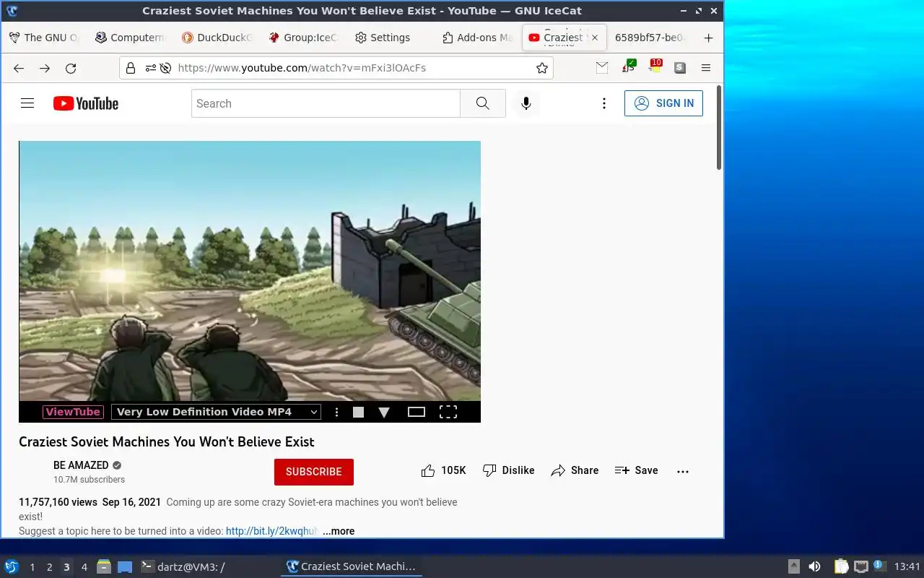
Task: Switch to the Add-ons Manager tab
Action: click(x=476, y=38)
